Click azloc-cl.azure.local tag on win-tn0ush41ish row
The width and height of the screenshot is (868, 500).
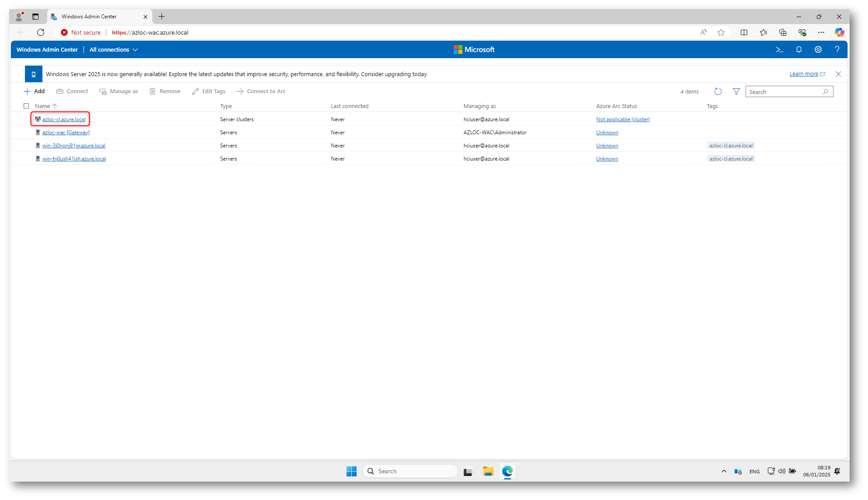[731, 158]
